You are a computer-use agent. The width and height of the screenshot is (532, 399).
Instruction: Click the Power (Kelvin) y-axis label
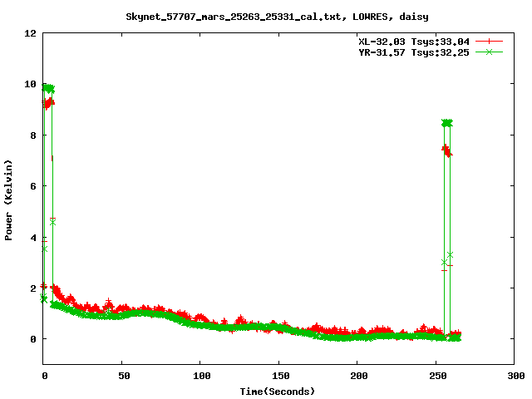click(x=8, y=200)
